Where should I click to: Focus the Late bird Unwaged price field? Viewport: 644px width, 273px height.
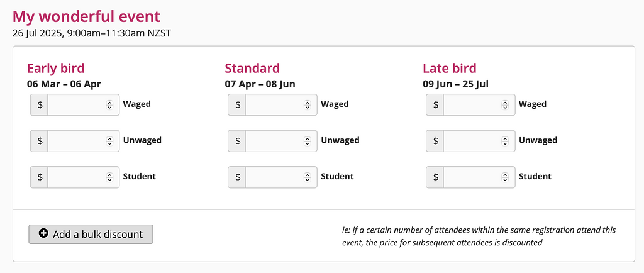479,141
